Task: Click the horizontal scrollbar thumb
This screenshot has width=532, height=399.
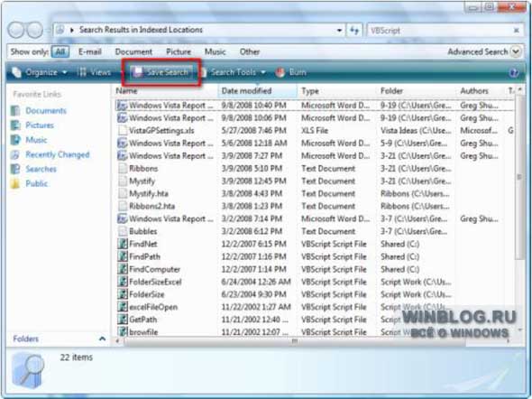Action: coord(294,341)
